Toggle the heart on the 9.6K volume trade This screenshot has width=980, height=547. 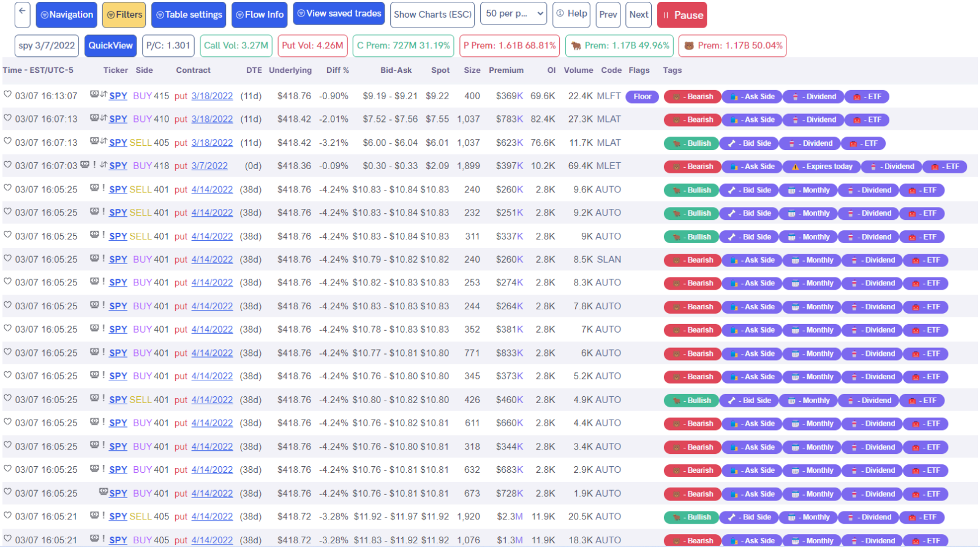coord(8,189)
